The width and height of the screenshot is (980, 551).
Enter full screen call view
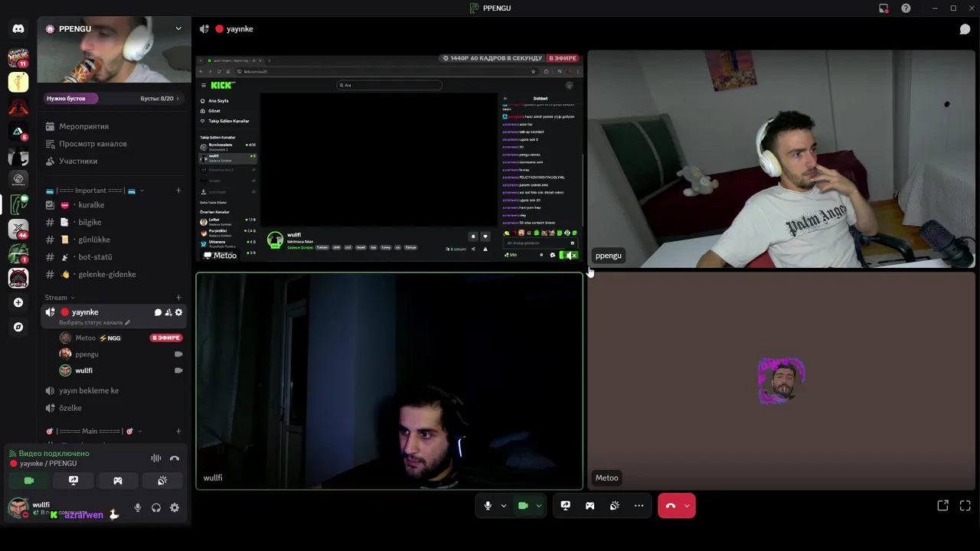965,506
